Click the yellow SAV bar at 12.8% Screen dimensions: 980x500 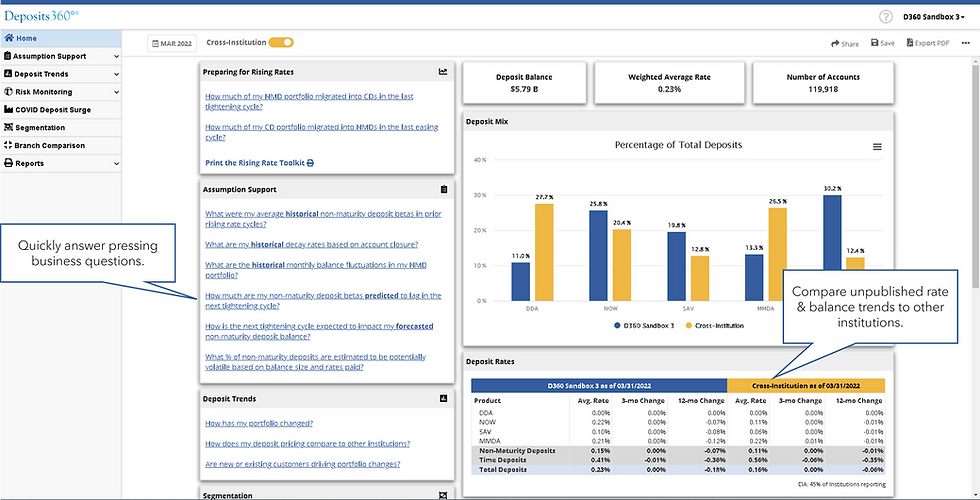[700, 278]
